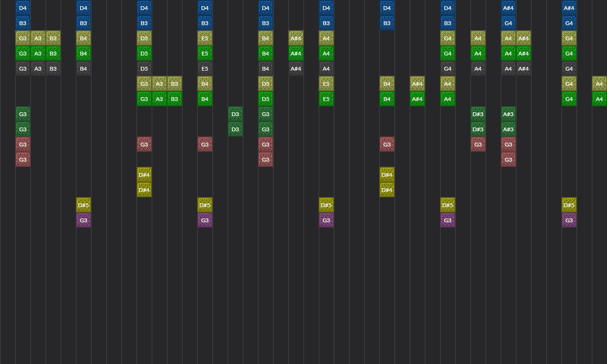Select the rightmost gray G4 note

pos(569,69)
